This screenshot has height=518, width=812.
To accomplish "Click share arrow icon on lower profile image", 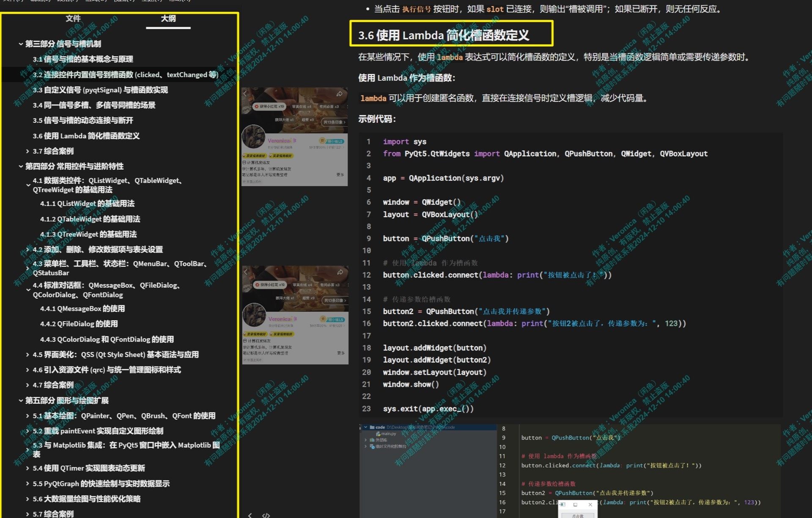I will (340, 272).
